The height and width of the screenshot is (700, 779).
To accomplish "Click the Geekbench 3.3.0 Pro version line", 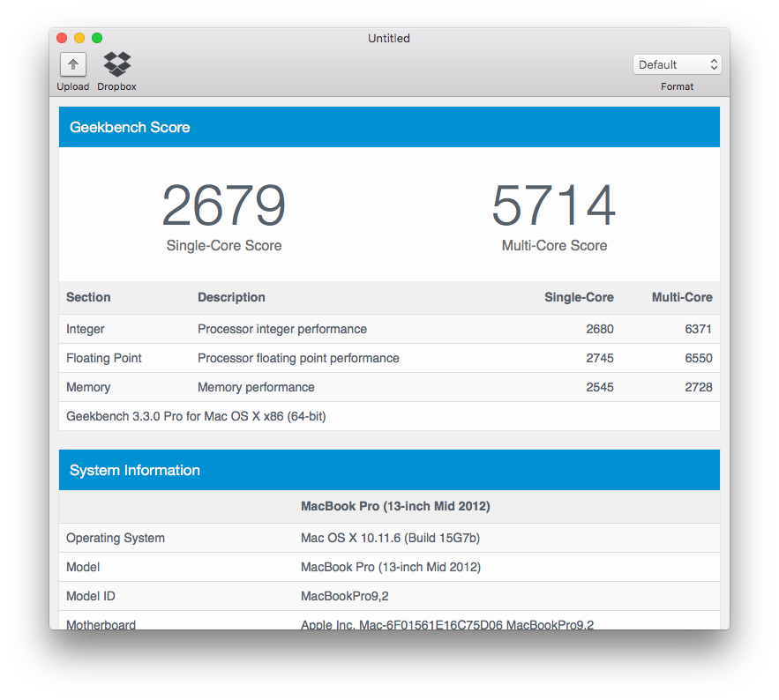I will tap(196, 416).
